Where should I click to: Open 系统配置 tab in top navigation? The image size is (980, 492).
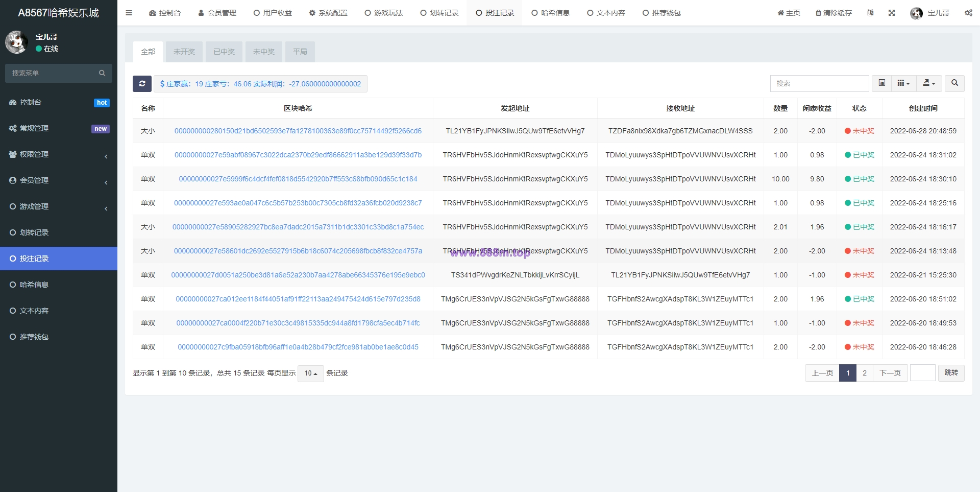pyautogui.click(x=328, y=13)
